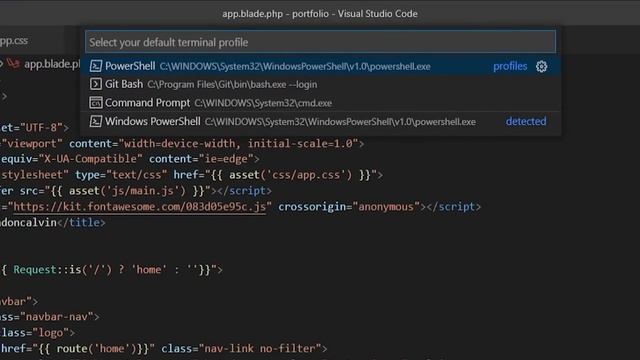640x360 pixels.
Task: Choose Git Bash as default terminal profile
Action: pyautogui.click(x=320, y=84)
